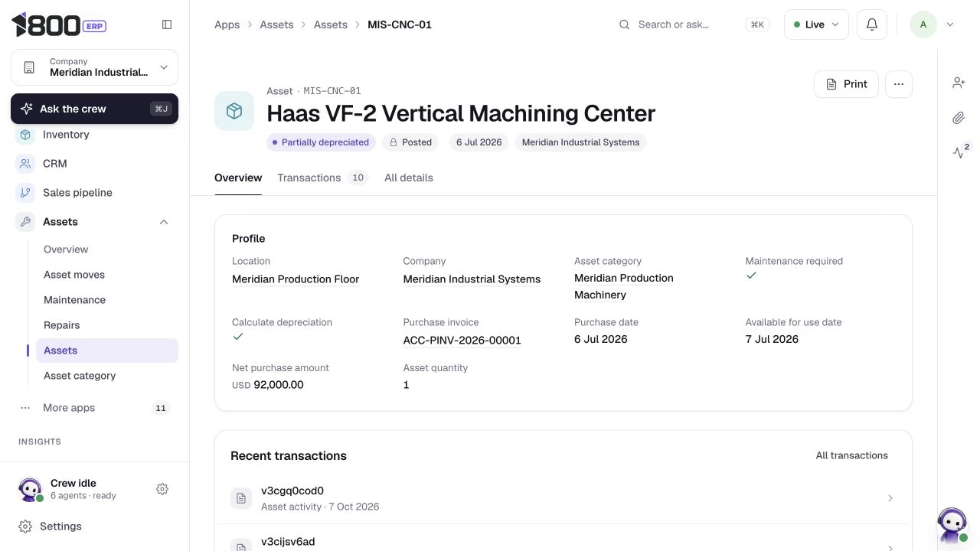Open the crew chat mascot at bottom right

[x=952, y=525]
